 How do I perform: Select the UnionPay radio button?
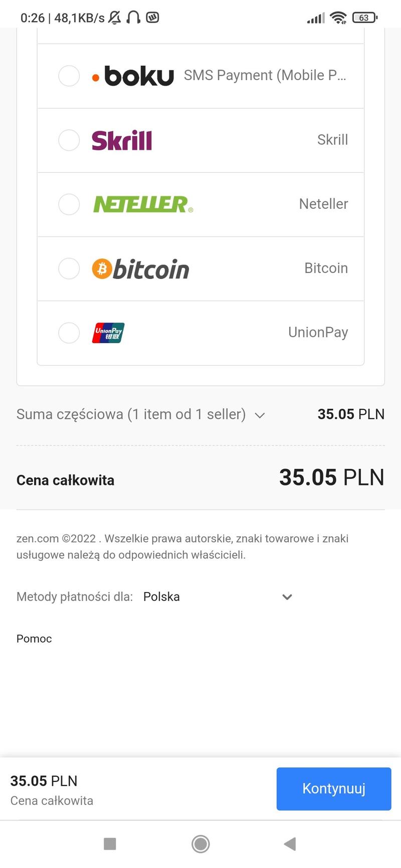69,333
